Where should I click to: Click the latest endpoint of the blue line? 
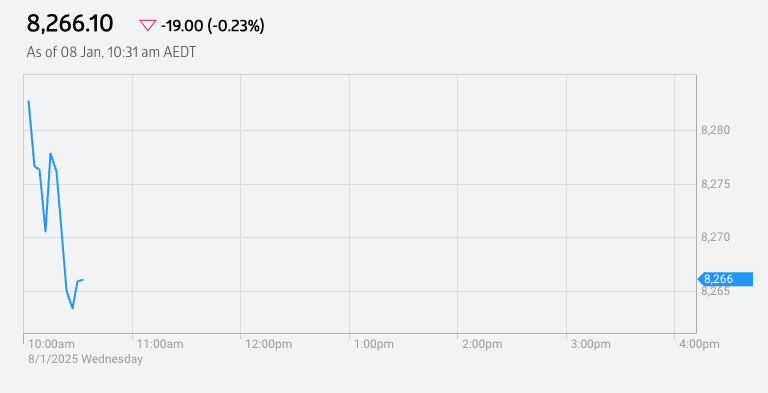83,280
